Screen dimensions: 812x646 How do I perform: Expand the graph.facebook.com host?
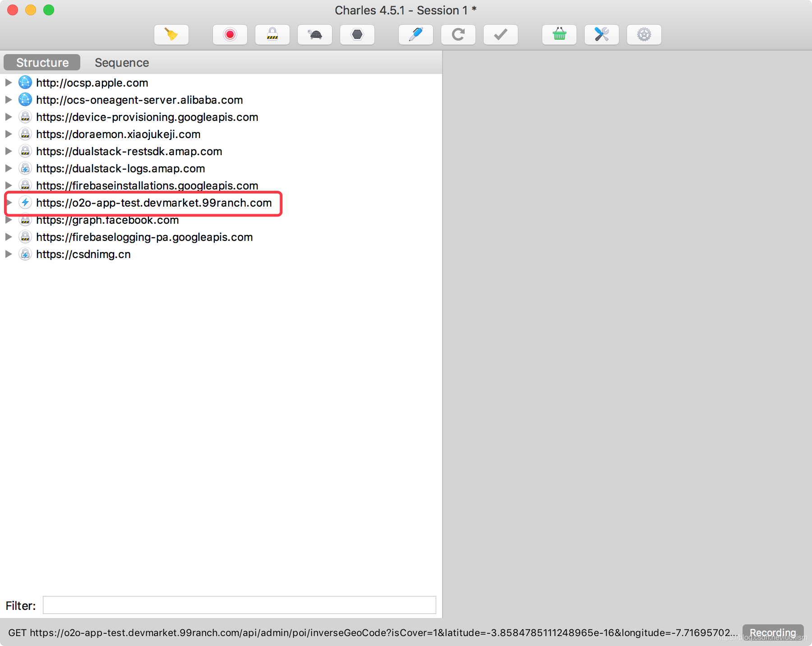[x=8, y=220]
